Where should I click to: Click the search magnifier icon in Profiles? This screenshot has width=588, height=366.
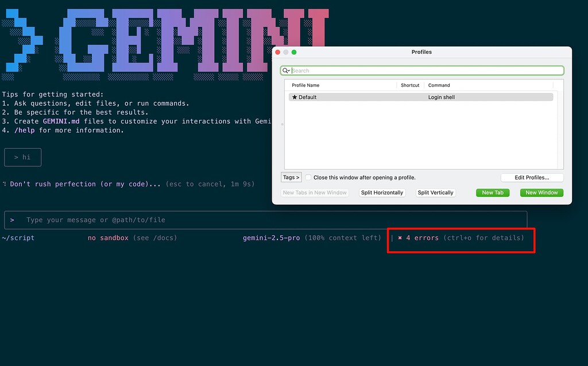tap(286, 71)
